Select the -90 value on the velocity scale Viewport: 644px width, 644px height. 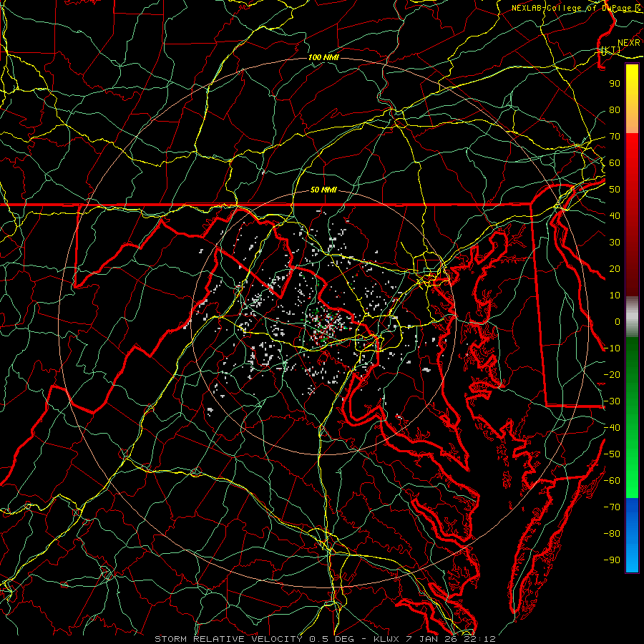click(612, 560)
